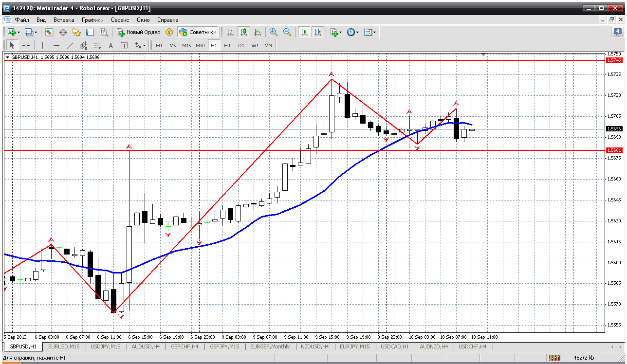Open the Сервис menu

click(x=120, y=20)
